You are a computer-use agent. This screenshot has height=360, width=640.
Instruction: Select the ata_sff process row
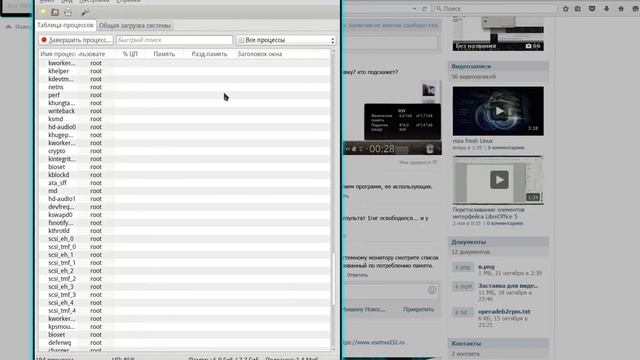(184, 183)
